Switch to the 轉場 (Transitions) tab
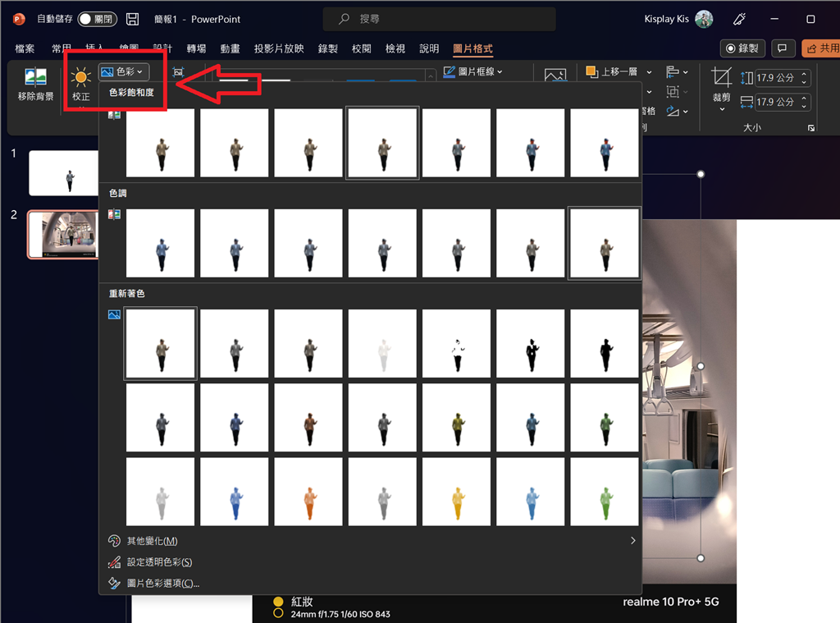Viewport: 840px width, 623px height. 196,48
